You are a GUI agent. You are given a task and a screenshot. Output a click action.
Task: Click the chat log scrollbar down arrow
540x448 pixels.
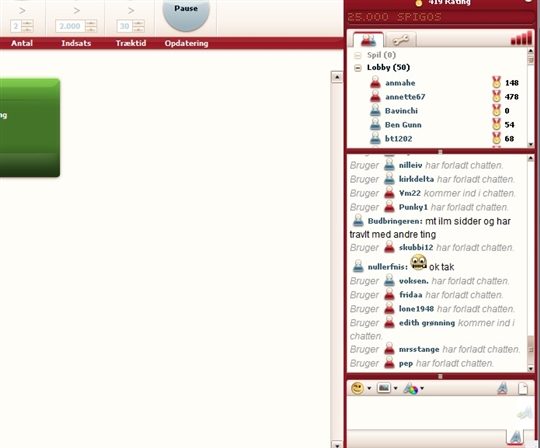pyautogui.click(x=530, y=368)
